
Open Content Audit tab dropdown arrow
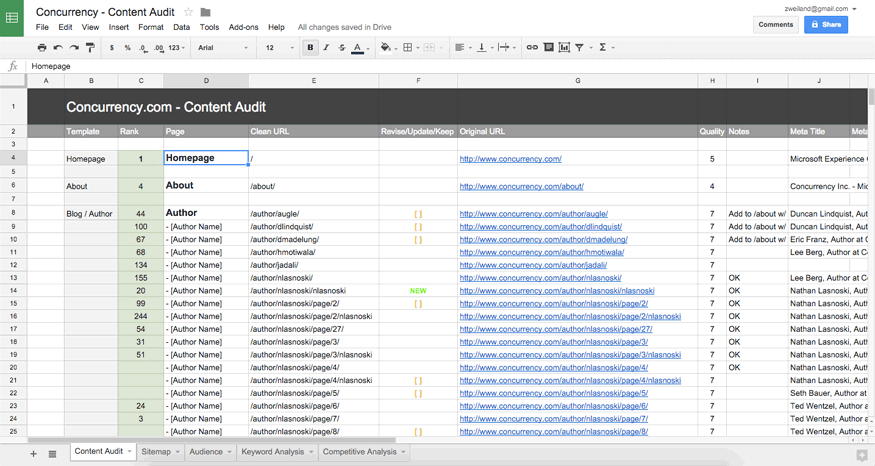coord(129,451)
